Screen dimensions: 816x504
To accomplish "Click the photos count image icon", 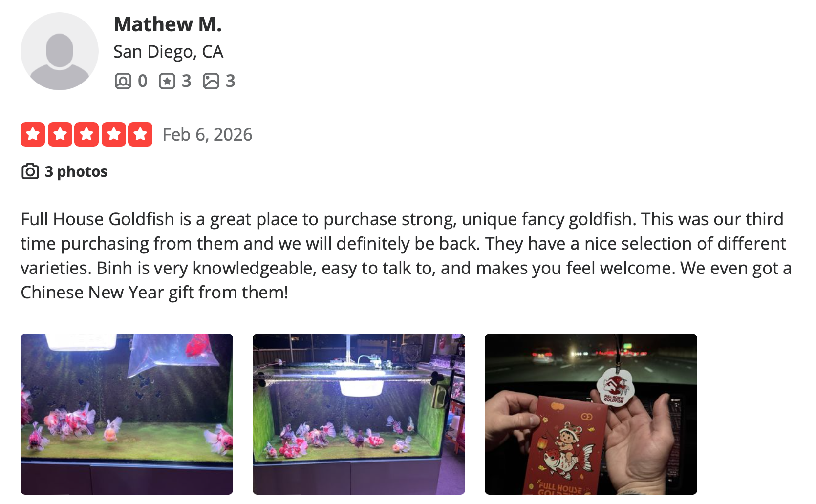I will [x=211, y=81].
